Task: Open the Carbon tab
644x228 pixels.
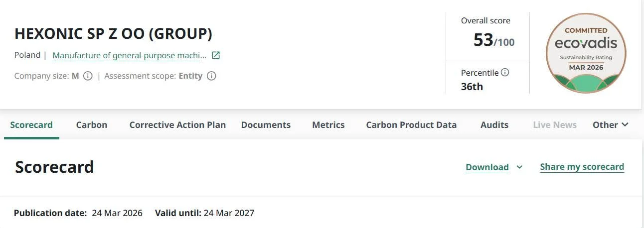Action: (x=92, y=125)
